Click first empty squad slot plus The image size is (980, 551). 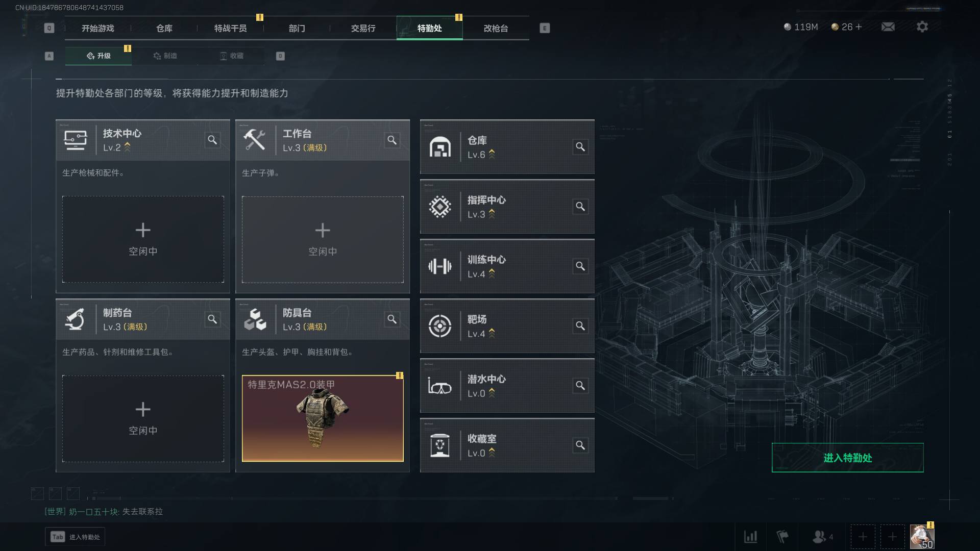[x=863, y=537]
